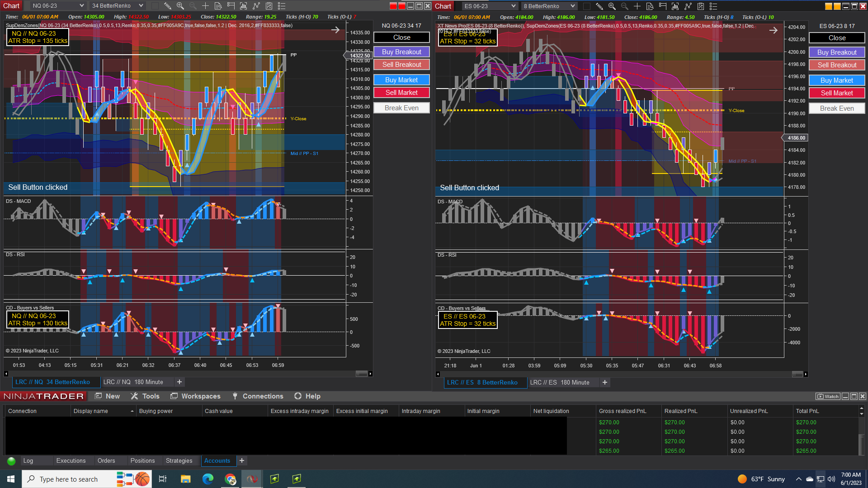The height and width of the screenshot is (488, 868).
Task: Click the right-arrow icon on NQ chart
Action: click(335, 30)
